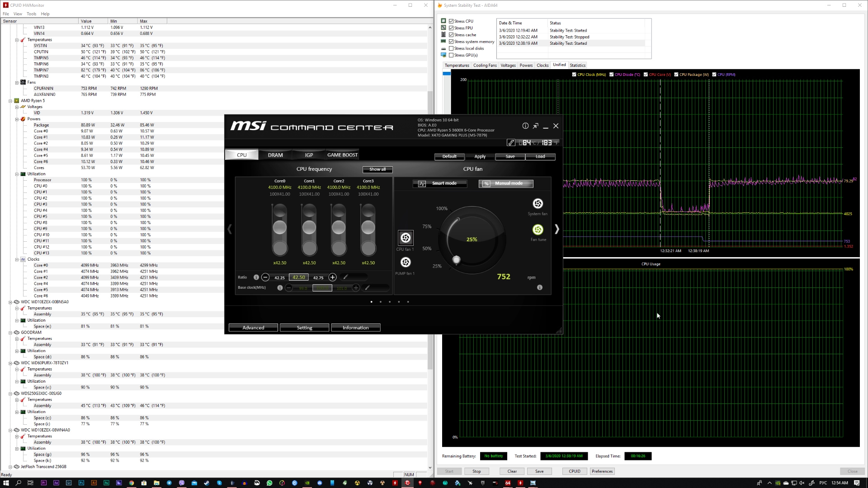This screenshot has width=868, height=488.
Task: Select Value column header in HWMonitor
Action: (x=93, y=21)
